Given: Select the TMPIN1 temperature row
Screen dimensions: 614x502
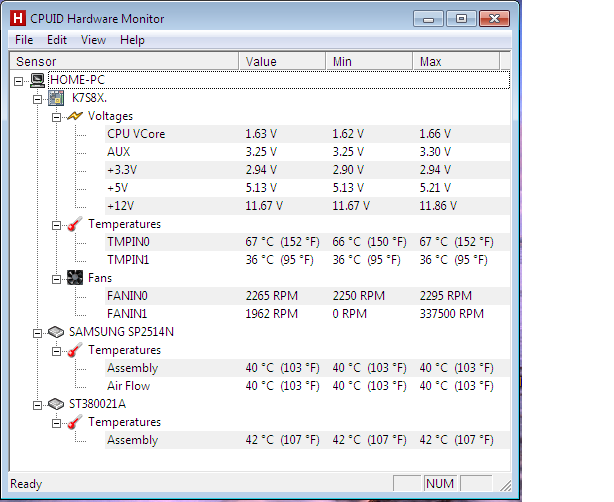Looking at the screenshot, I should [x=307, y=260].
